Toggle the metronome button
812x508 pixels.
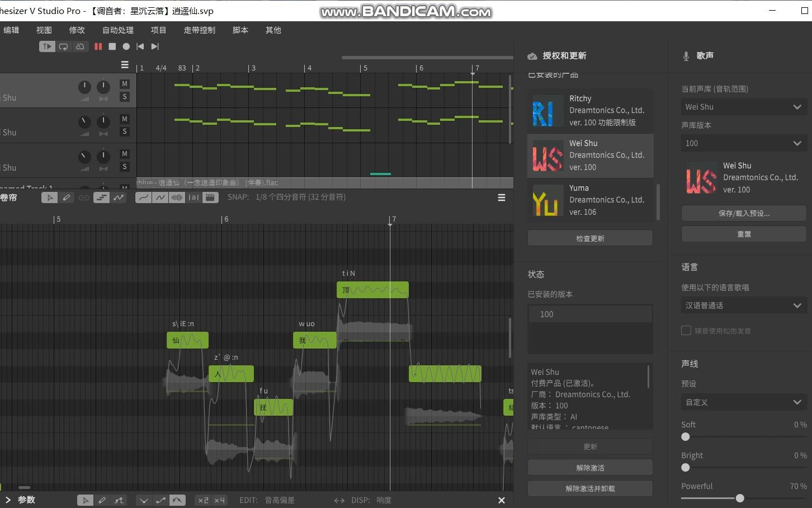(80, 46)
